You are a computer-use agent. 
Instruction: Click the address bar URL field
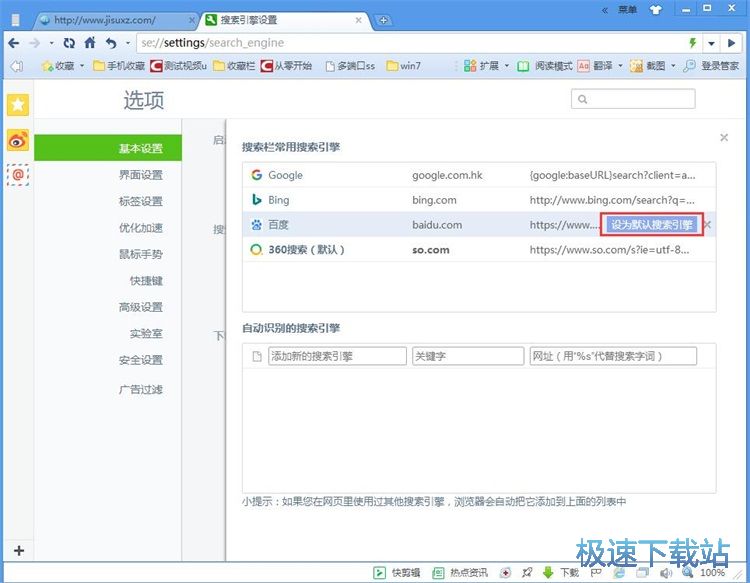pos(411,43)
